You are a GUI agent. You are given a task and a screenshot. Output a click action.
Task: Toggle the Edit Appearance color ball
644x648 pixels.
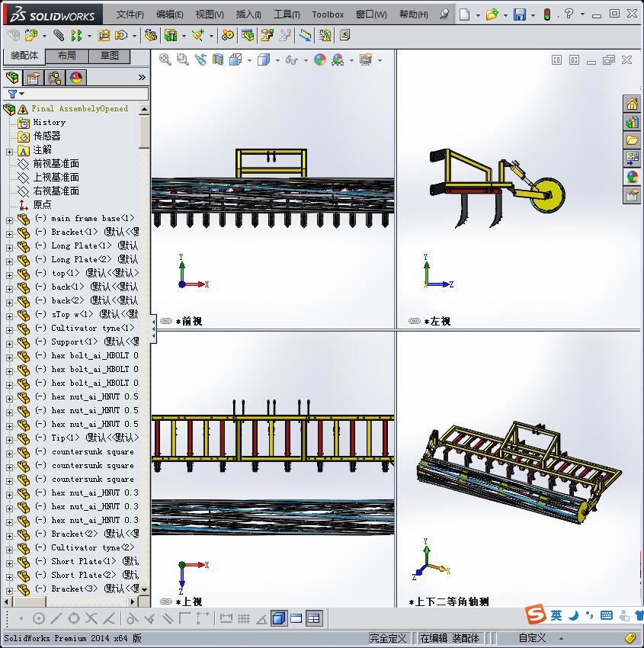tap(320, 60)
